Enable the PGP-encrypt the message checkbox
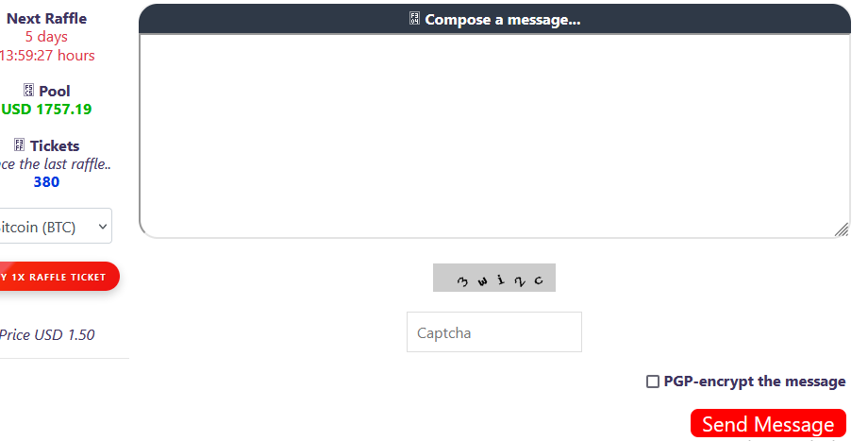Viewport: 868px width, 441px height. coord(652,382)
